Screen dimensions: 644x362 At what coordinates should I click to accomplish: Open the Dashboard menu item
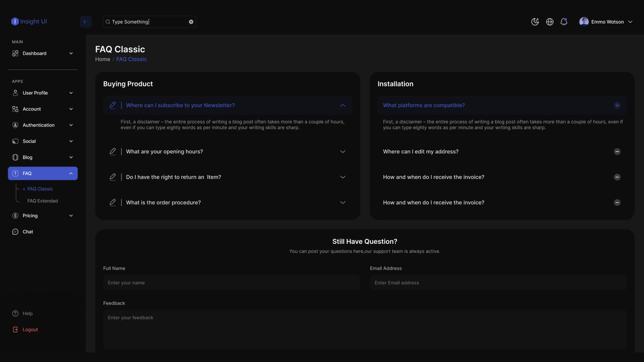pyautogui.click(x=35, y=53)
